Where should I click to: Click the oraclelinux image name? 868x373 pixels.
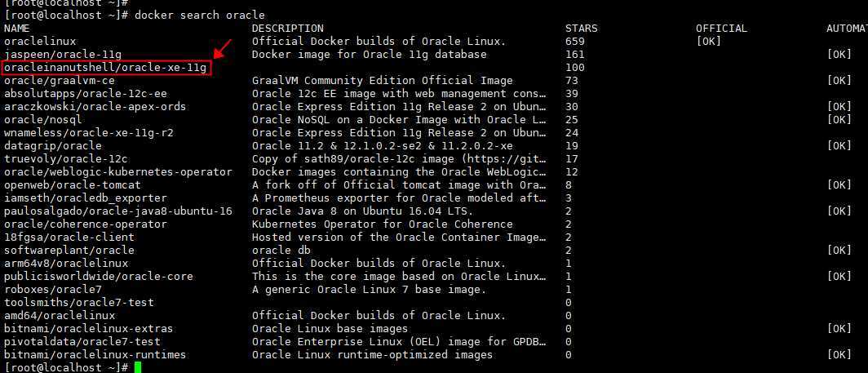40,41
